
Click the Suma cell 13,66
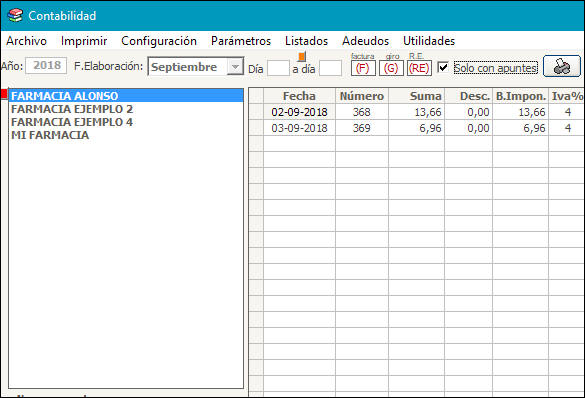pyautogui.click(x=416, y=112)
